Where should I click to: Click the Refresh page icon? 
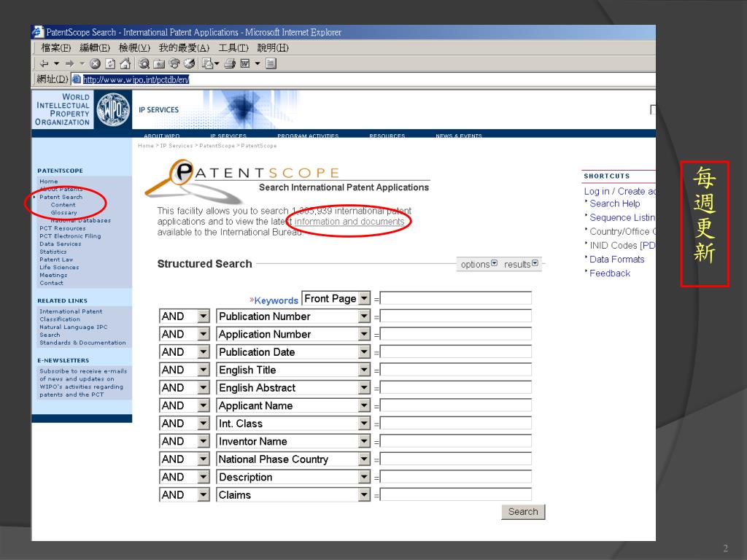(110, 63)
